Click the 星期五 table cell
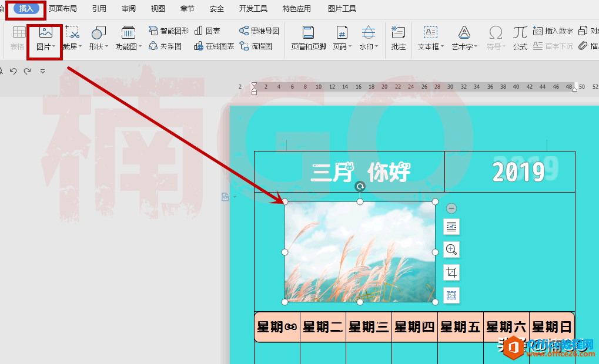 point(460,327)
